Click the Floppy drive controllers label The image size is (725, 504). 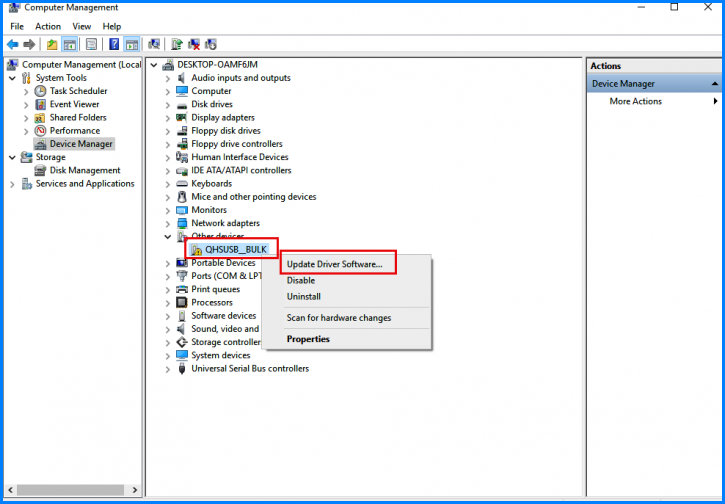(x=237, y=144)
